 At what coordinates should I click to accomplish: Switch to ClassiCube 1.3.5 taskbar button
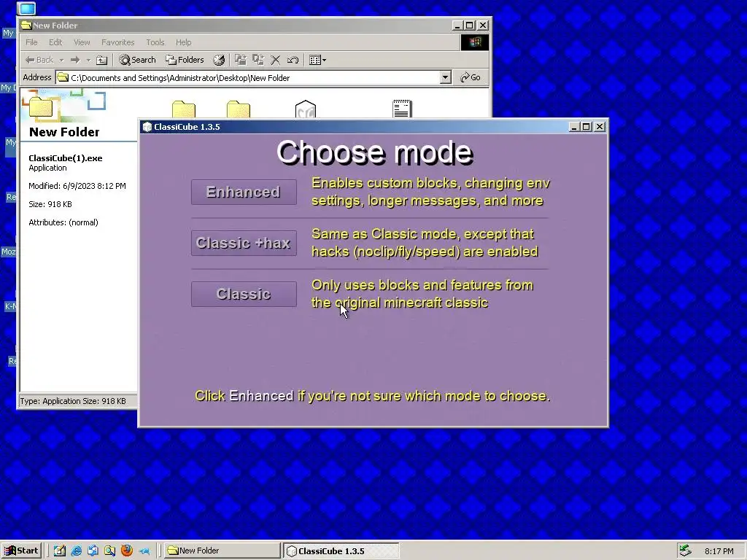341,551
